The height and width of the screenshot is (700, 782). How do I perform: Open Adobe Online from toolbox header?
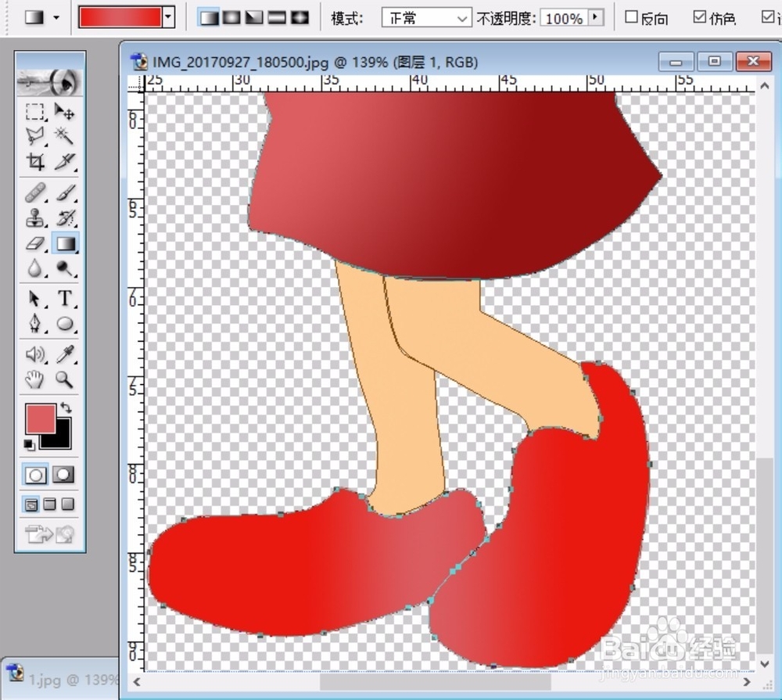coord(50,82)
